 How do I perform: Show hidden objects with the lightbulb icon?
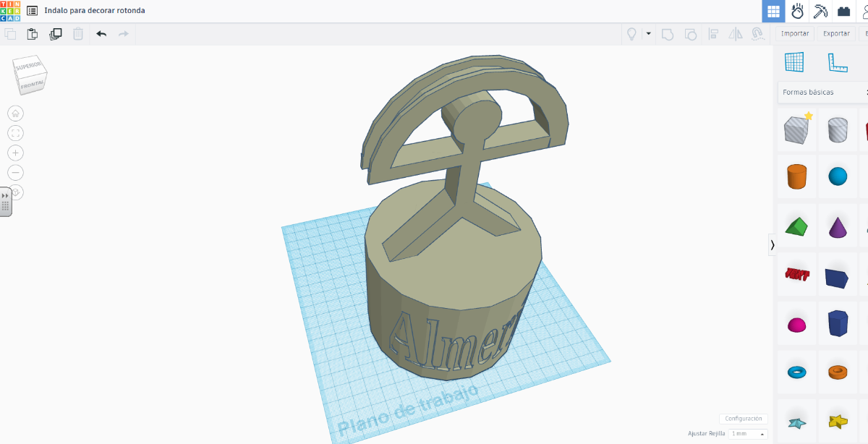(632, 33)
